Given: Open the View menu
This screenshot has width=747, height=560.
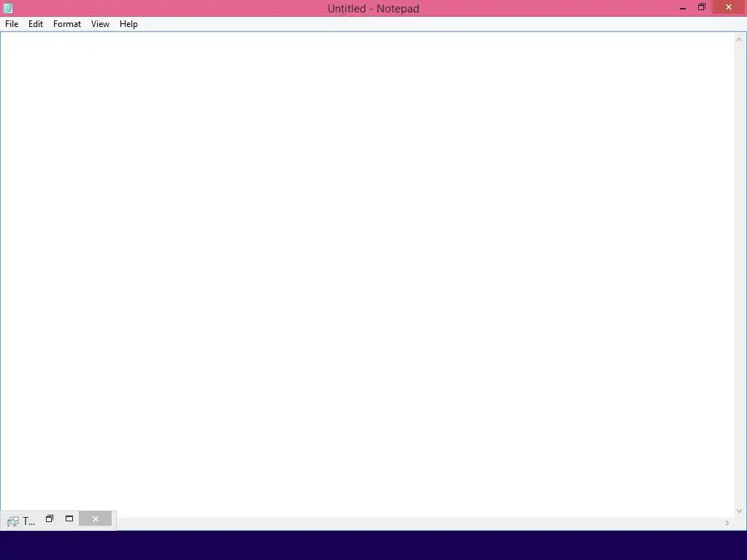Looking at the screenshot, I should point(100,24).
